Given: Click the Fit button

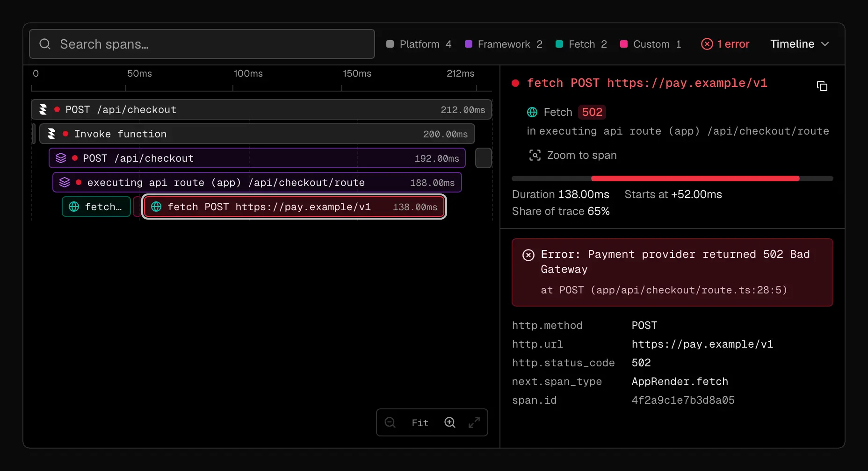Looking at the screenshot, I should [x=420, y=422].
